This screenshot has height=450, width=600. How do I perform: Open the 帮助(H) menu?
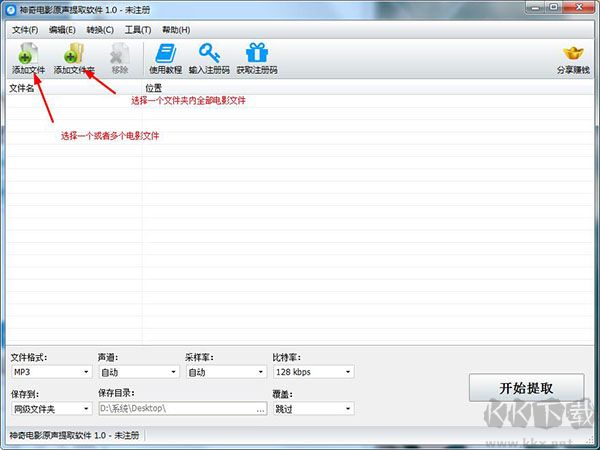point(176,30)
